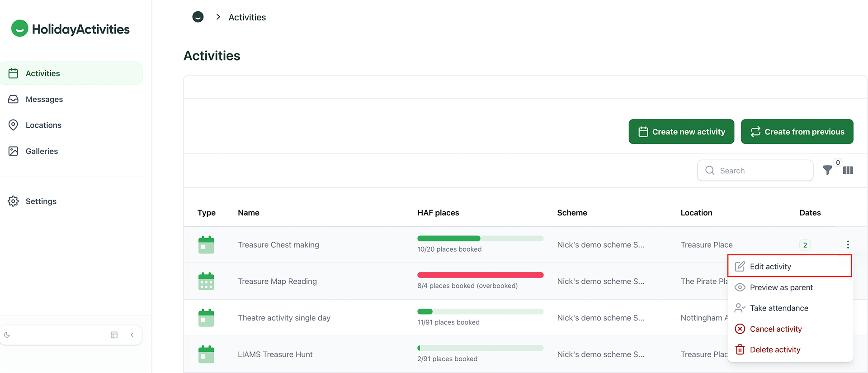
Task: Toggle dark mode moon icon
Action: point(7,335)
